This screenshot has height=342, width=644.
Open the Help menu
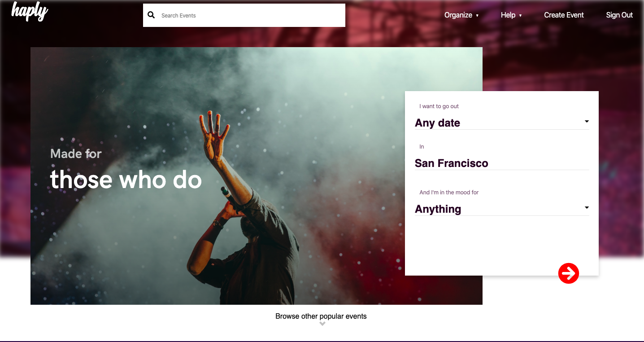511,15
